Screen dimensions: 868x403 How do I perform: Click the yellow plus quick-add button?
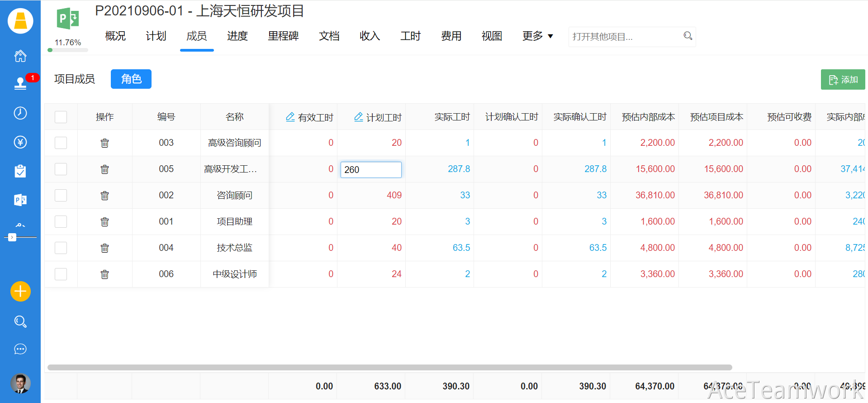[20, 291]
